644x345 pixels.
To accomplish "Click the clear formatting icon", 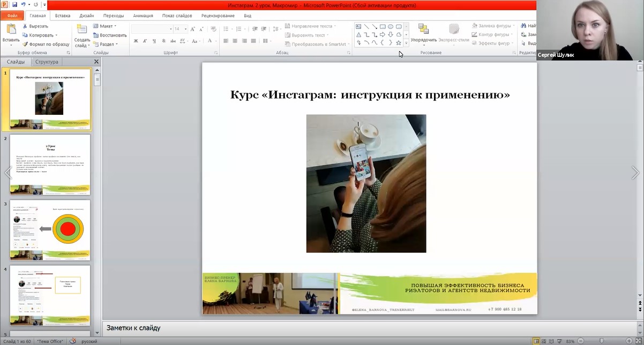I will [x=214, y=29].
